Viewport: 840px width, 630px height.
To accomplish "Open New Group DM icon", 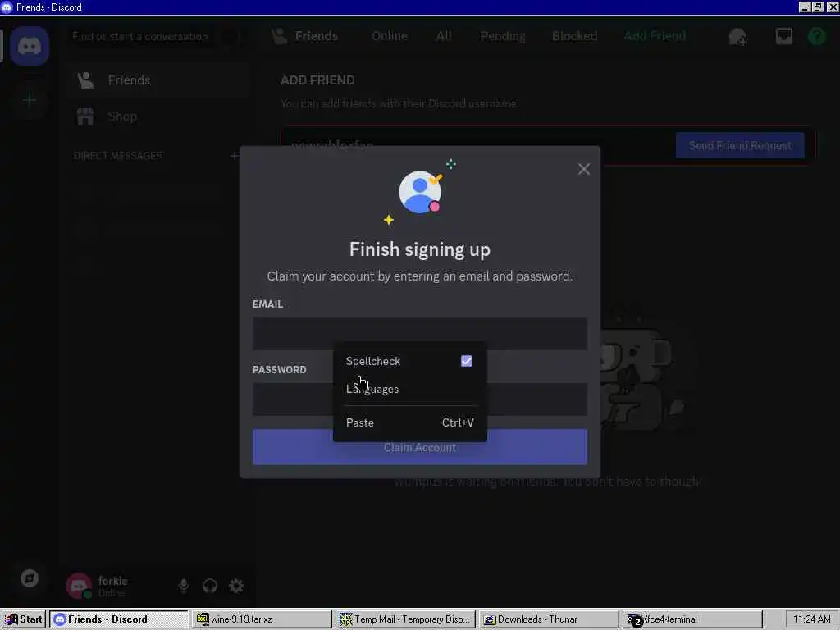I will (737, 36).
